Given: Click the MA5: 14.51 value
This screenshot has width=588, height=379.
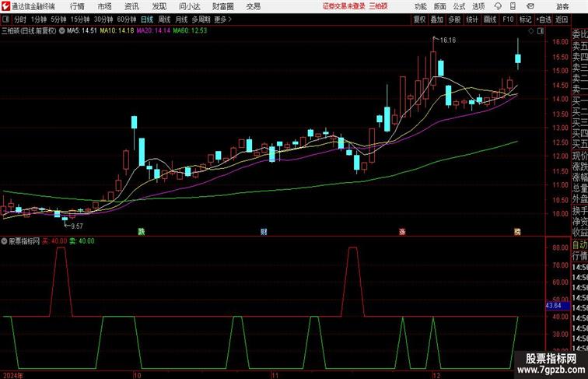Looking at the screenshot, I should (x=82, y=31).
